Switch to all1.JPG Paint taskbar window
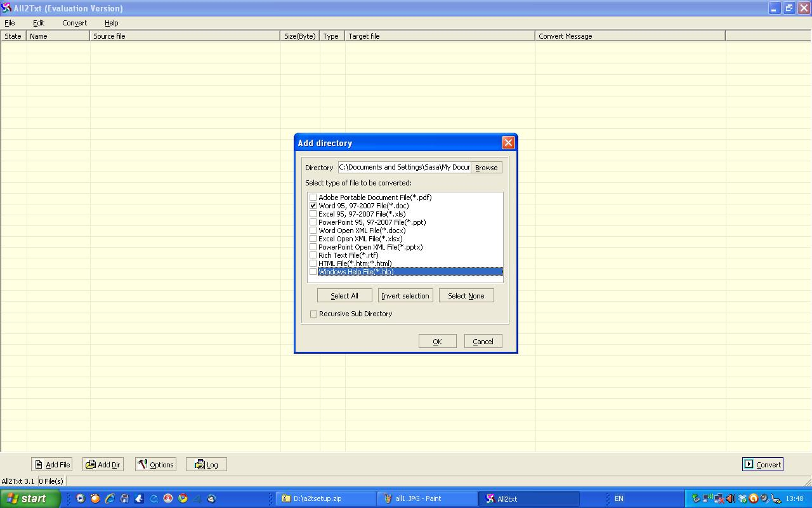Viewport: 812px width, 508px height. point(428,498)
